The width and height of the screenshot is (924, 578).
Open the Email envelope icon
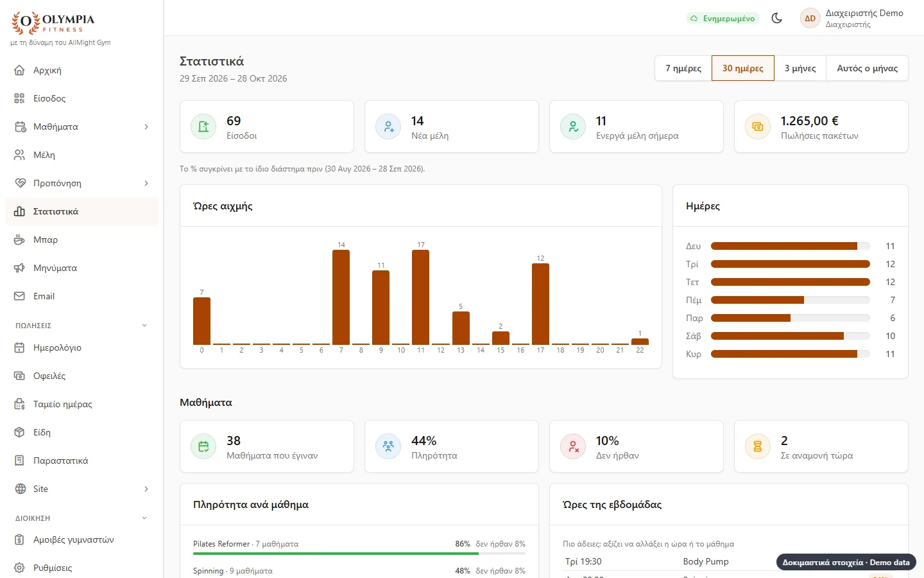pos(20,296)
